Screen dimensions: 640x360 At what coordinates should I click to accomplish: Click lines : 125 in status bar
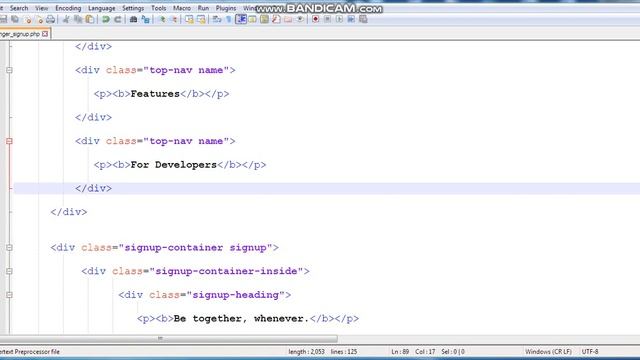coord(344,352)
